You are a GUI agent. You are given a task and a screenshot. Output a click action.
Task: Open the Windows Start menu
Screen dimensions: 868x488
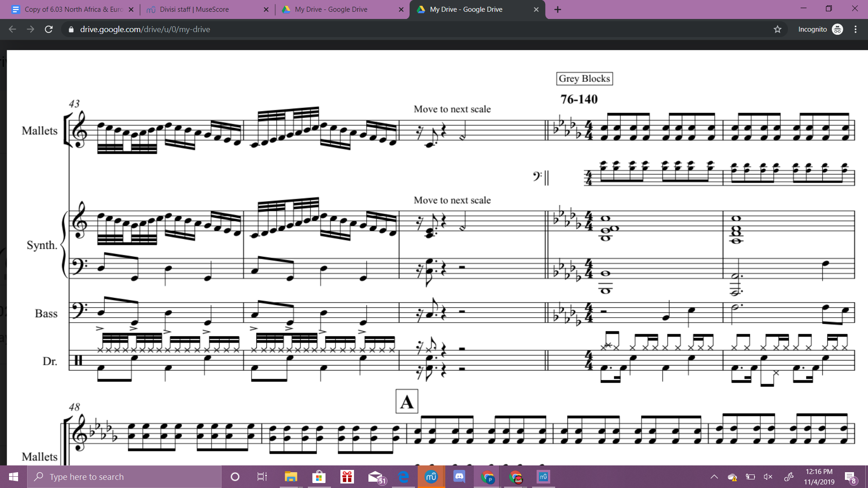coord(14,477)
